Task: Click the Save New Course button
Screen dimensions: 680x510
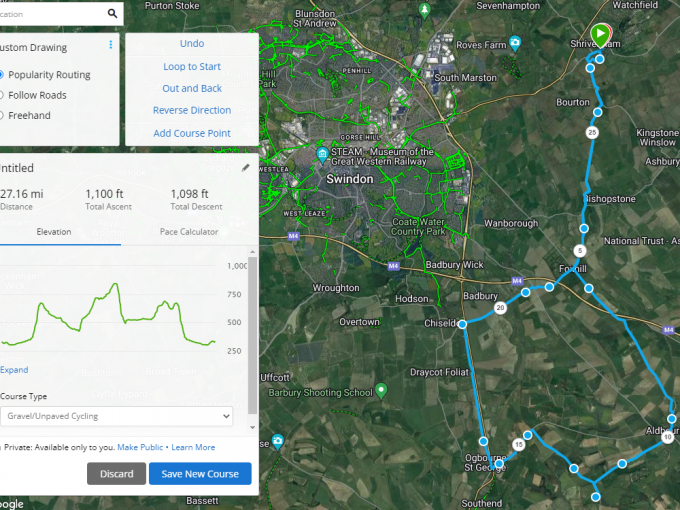Action: pyautogui.click(x=200, y=474)
